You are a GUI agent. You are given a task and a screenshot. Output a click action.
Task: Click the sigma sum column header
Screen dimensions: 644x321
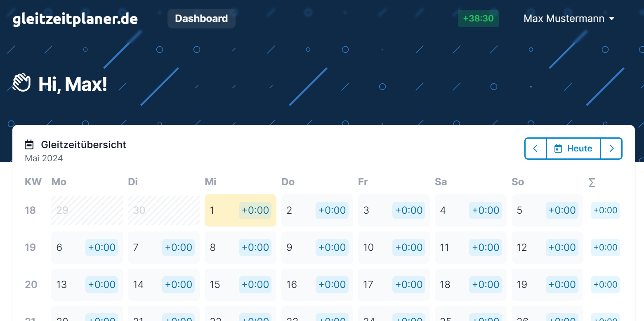pyautogui.click(x=592, y=182)
